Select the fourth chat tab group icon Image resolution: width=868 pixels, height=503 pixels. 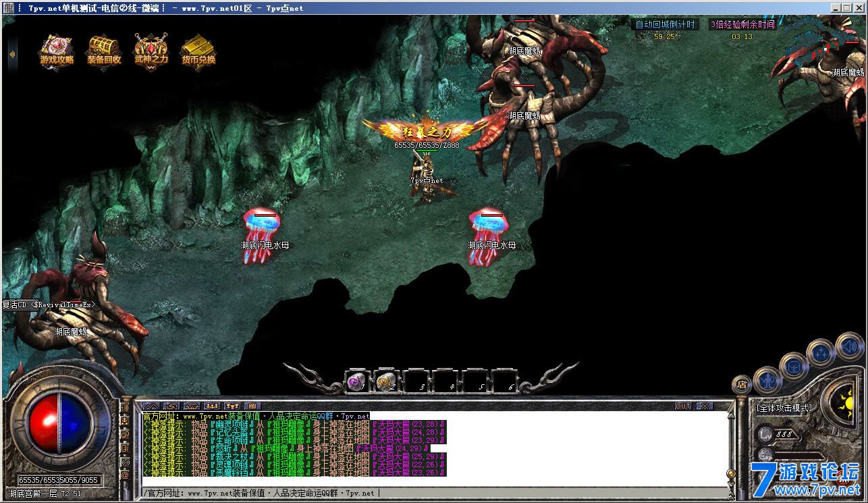click(x=213, y=406)
